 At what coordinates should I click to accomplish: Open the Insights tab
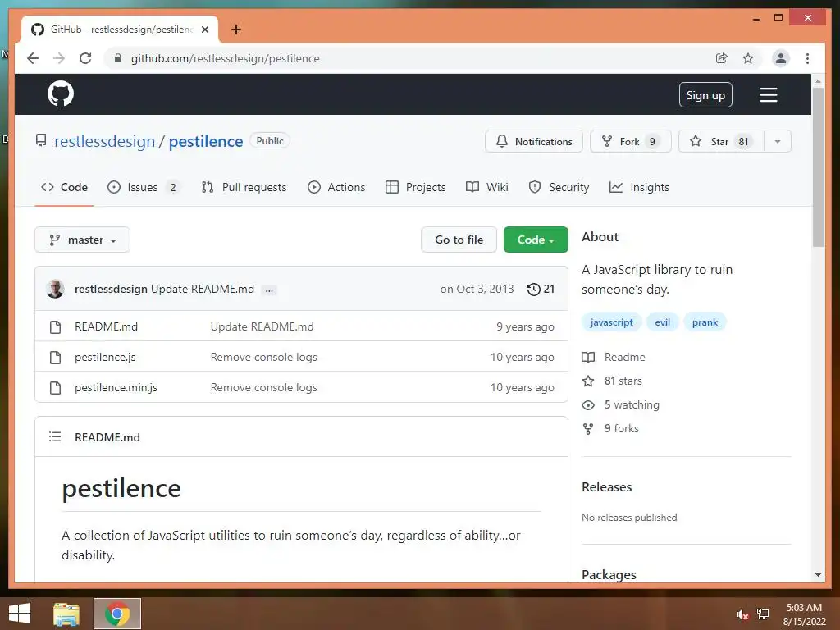click(640, 187)
